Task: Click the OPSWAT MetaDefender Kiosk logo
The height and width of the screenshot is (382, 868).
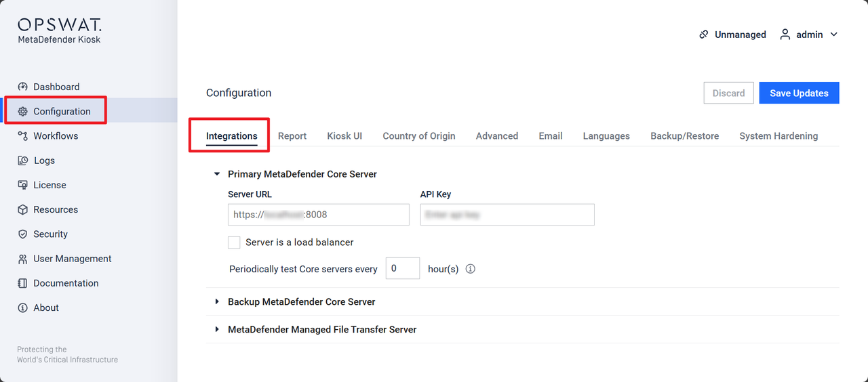Action: (x=60, y=31)
